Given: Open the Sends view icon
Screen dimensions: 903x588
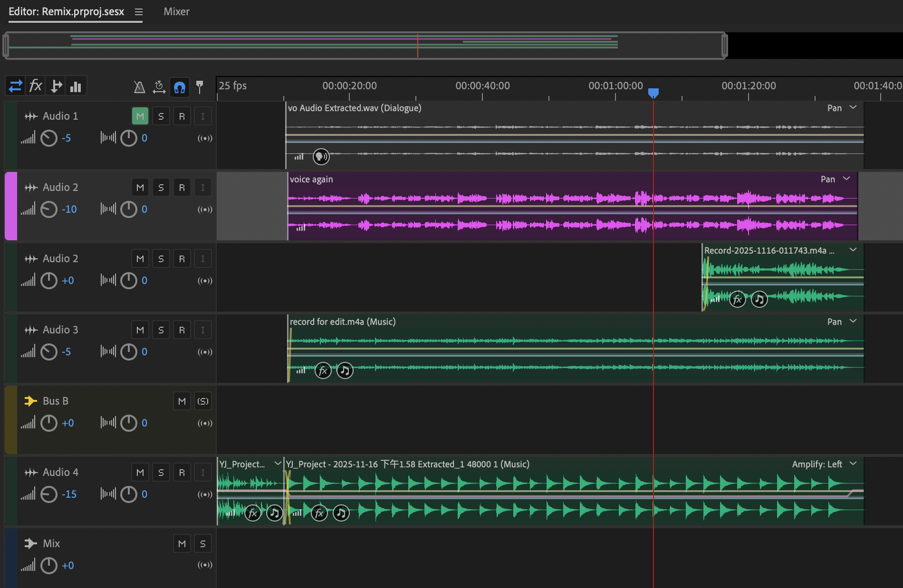Looking at the screenshot, I should [56, 86].
